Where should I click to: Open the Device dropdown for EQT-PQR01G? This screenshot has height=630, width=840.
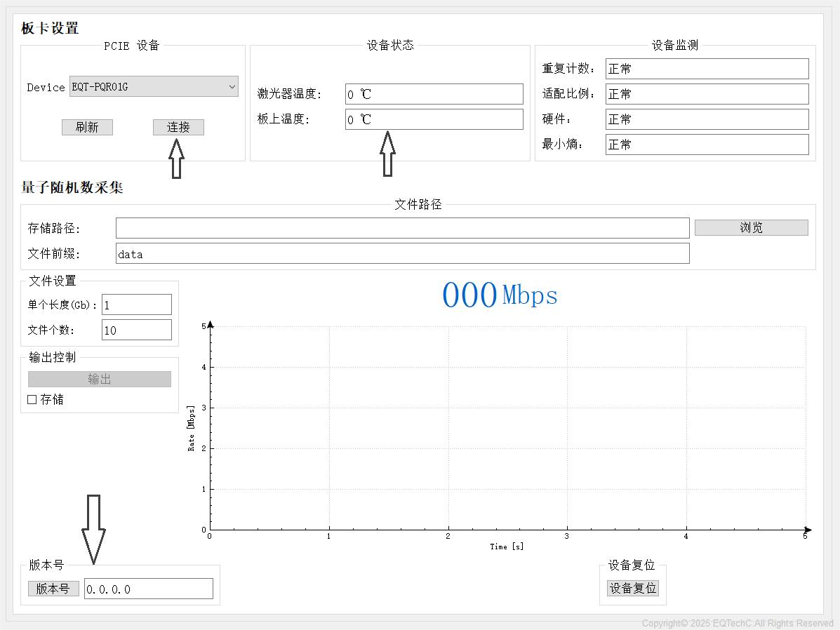(x=154, y=87)
